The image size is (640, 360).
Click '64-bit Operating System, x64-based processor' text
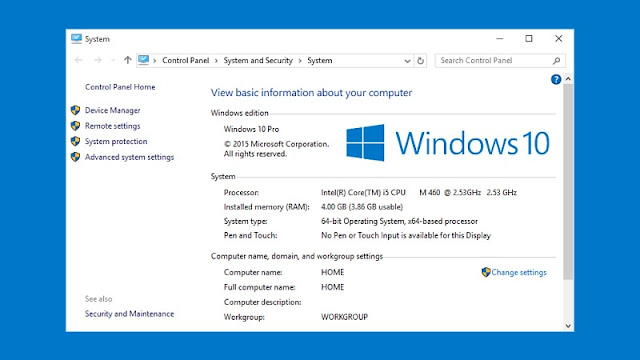point(399,221)
